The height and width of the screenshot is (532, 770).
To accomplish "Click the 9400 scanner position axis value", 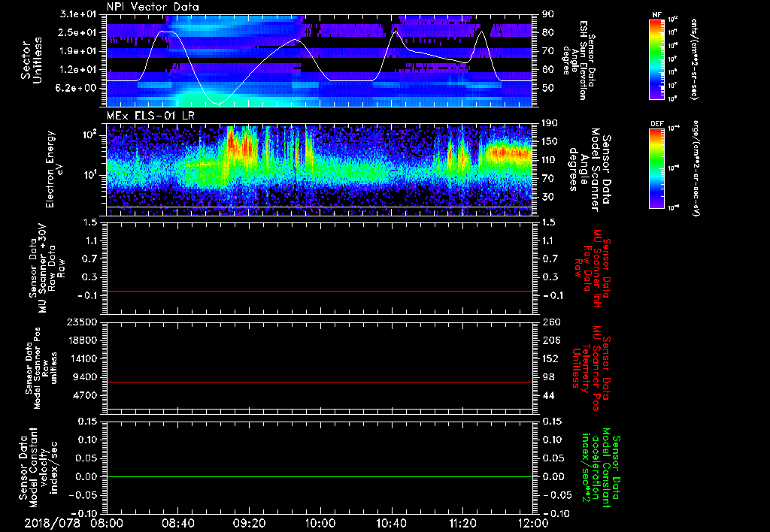I will [85, 377].
